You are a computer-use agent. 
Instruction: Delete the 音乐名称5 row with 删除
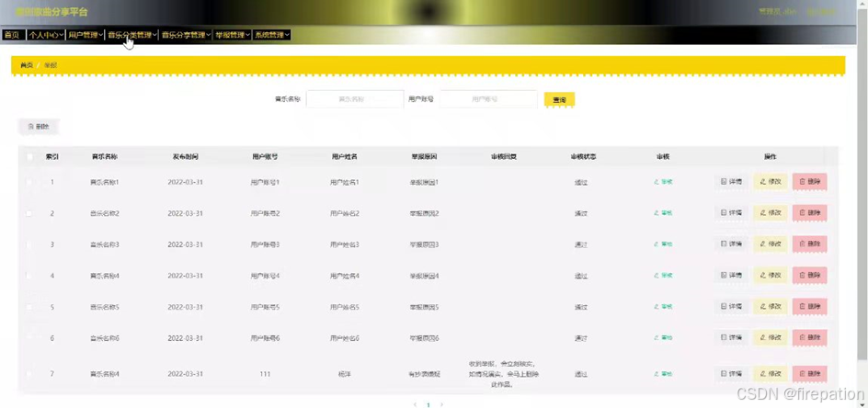[x=810, y=307]
